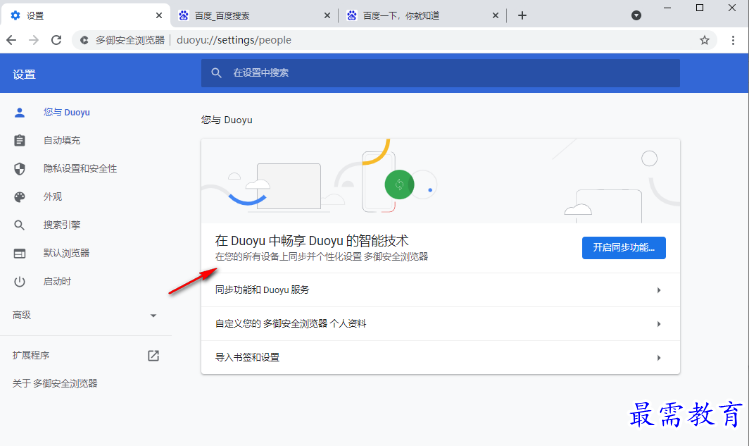Bookmark this page with the star icon

tap(704, 40)
